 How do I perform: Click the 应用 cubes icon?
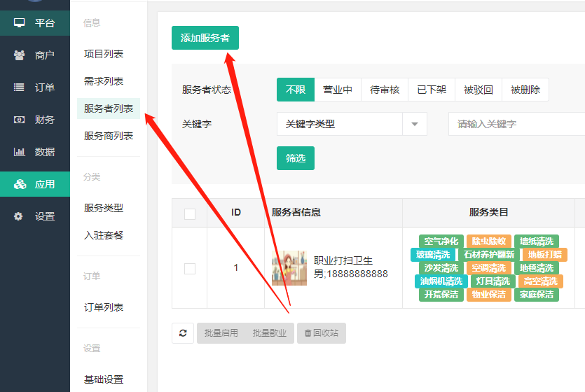pos(20,184)
